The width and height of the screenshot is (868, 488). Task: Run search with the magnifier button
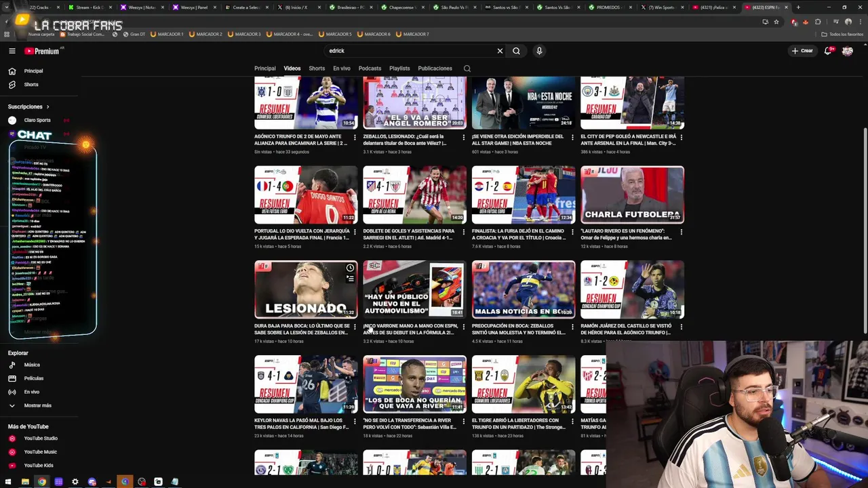click(516, 51)
